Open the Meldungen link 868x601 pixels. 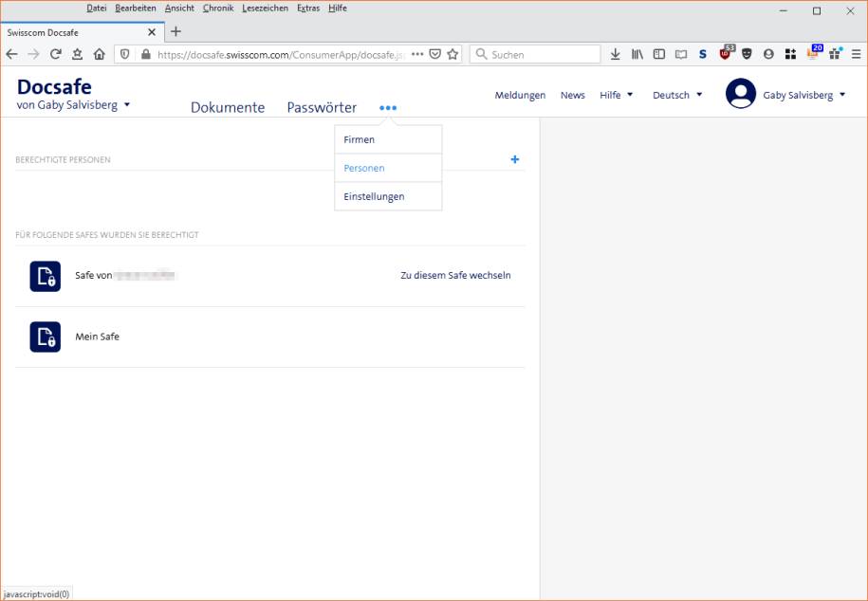(x=520, y=95)
